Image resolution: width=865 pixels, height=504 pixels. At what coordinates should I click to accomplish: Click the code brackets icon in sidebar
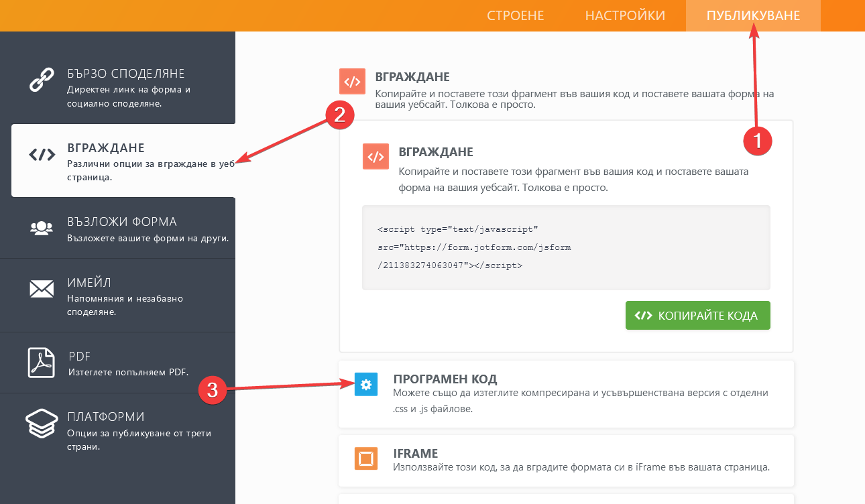tap(42, 155)
